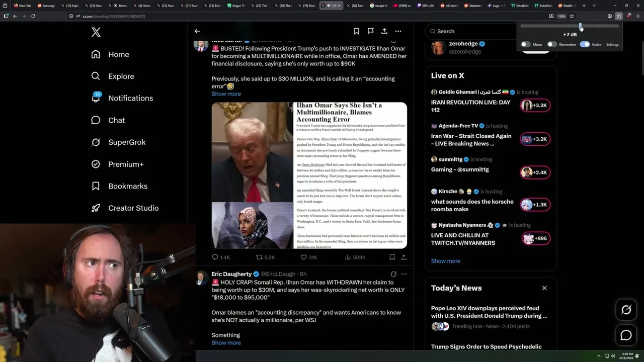644x362 pixels.
Task: Bookmark icon in the top post header
Action: 356,31
